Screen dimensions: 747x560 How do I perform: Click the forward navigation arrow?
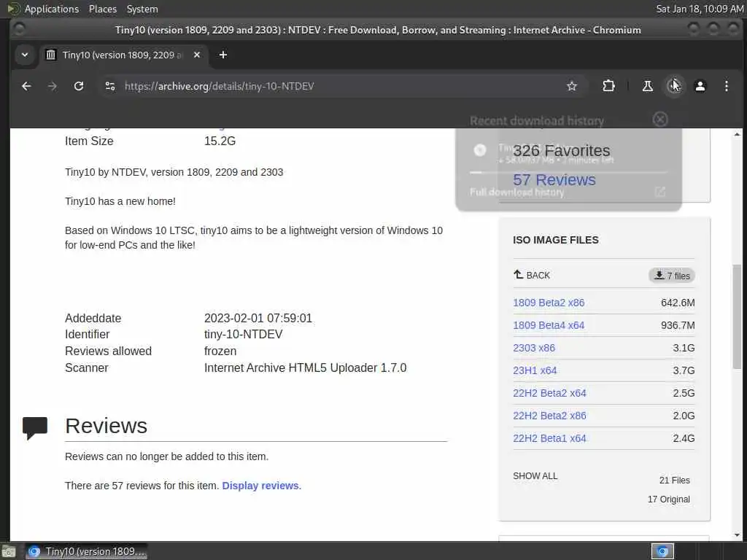pyautogui.click(x=53, y=86)
